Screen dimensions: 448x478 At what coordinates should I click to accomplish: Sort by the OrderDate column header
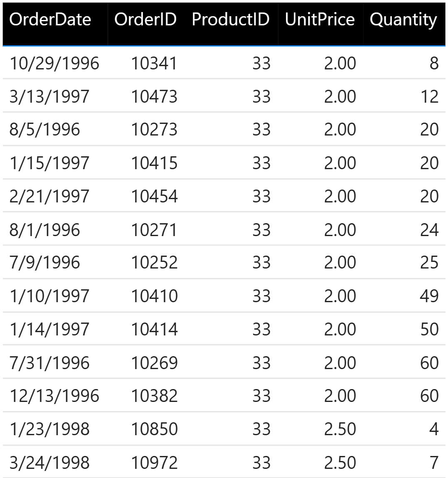pos(50,20)
